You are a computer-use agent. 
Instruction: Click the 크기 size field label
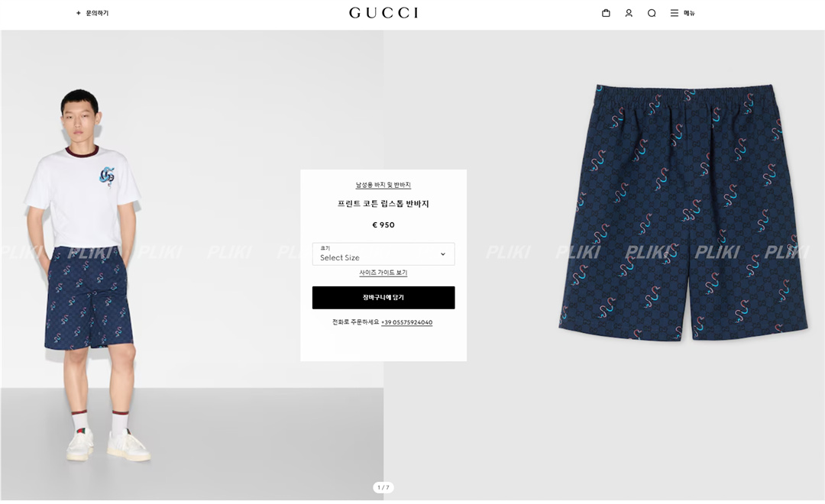325,247
